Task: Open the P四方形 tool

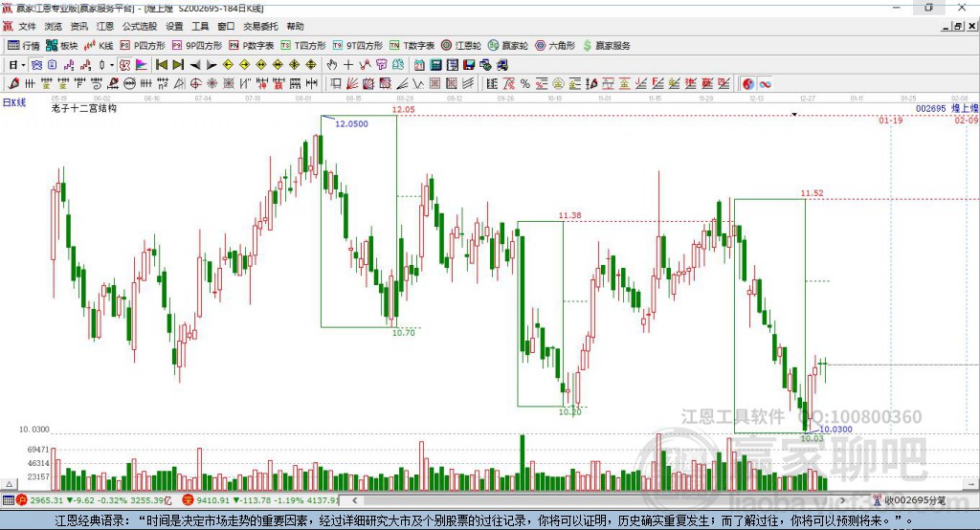Action: point(143,45)
